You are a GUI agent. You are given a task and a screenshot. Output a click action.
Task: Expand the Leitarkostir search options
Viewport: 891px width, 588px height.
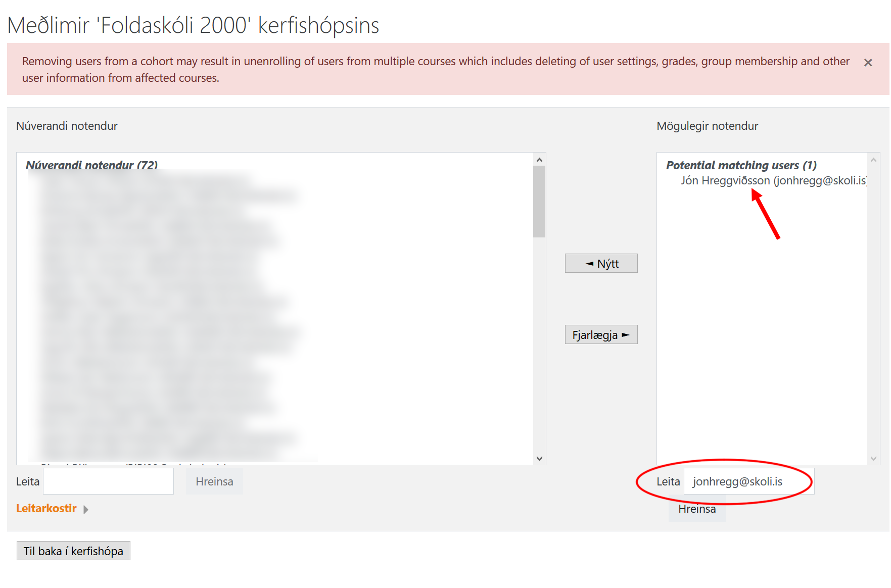click(46, 509)
